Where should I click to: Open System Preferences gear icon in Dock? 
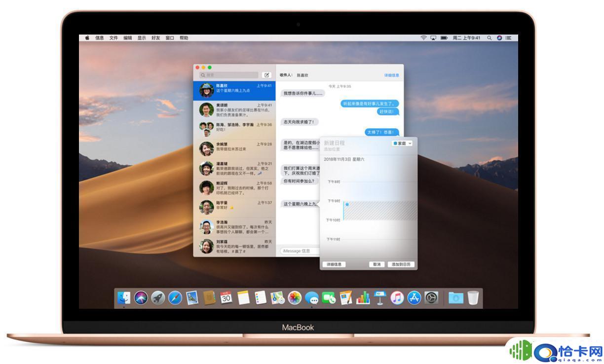431,298
